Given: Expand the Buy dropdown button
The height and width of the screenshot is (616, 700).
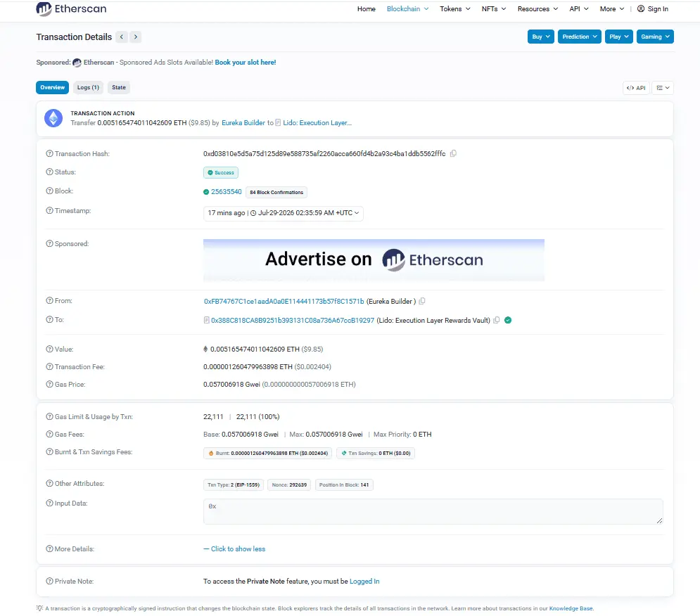Looking at the screenshot, I should click(540, 37).
